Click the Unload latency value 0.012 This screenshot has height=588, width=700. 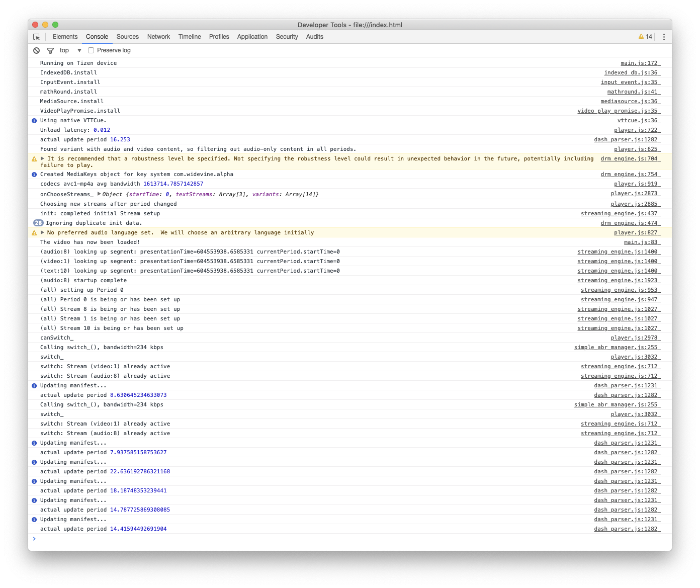click(102, 130)
